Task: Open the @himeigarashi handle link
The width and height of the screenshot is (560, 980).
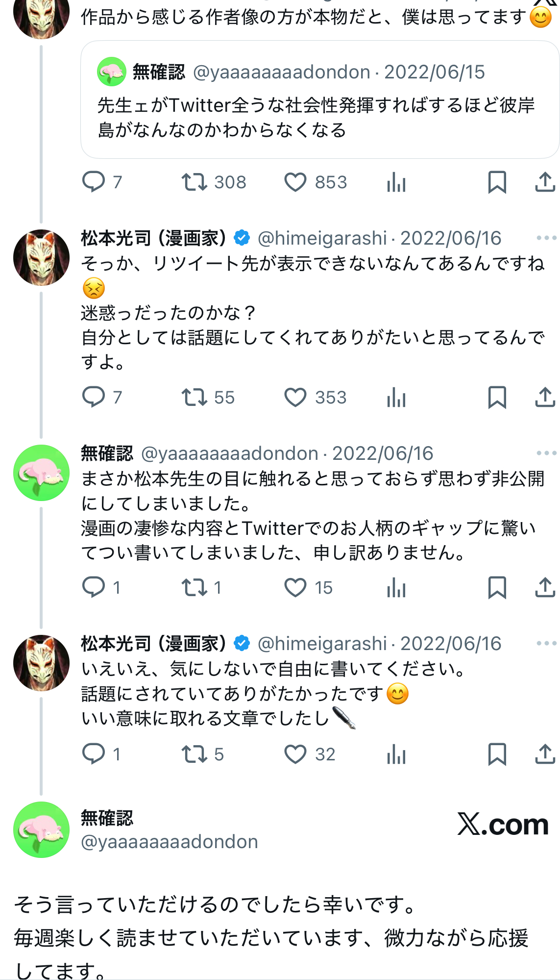Action: (x=322, y=238)
